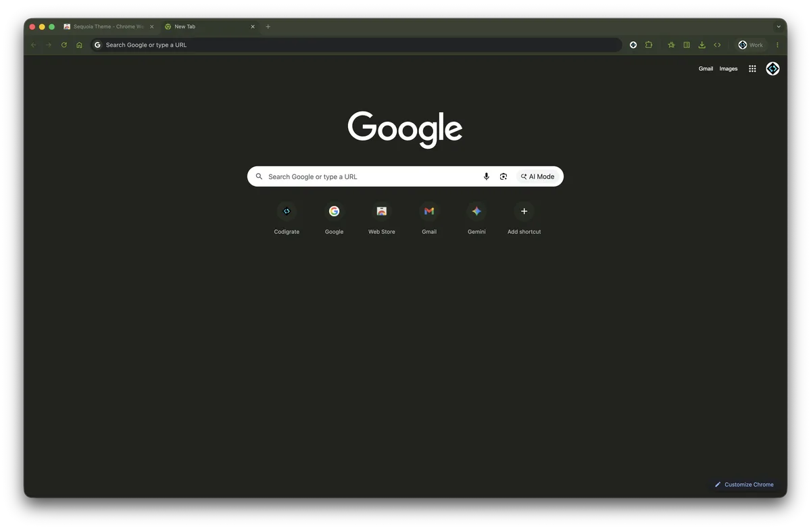The image size is (811, 532).
Task: Click the Google logo
Action: click(405, 130)
